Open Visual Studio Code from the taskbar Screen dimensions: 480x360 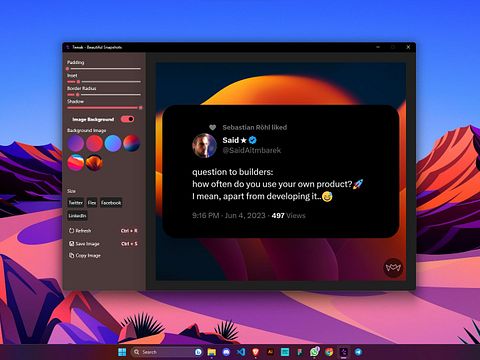[241, 352]
